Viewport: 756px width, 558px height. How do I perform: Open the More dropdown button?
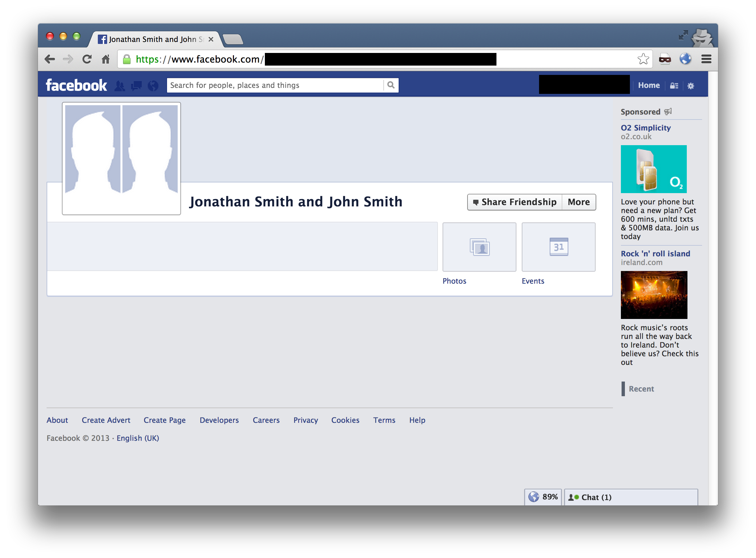tap(579, 202)
